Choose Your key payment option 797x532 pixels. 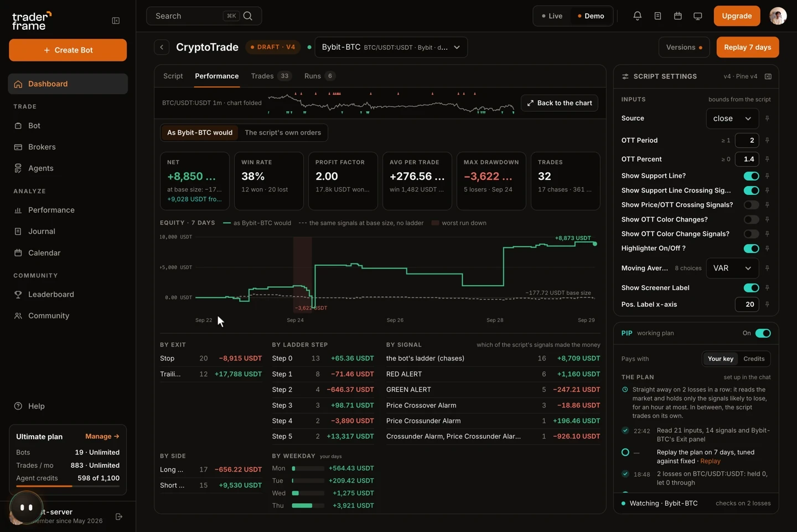point(720,359)
